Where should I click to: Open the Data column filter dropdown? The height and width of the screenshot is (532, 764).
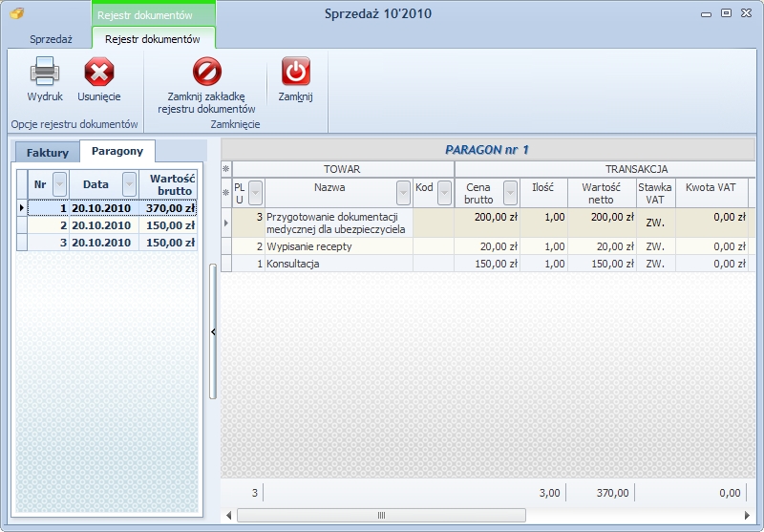coord(129,184)
